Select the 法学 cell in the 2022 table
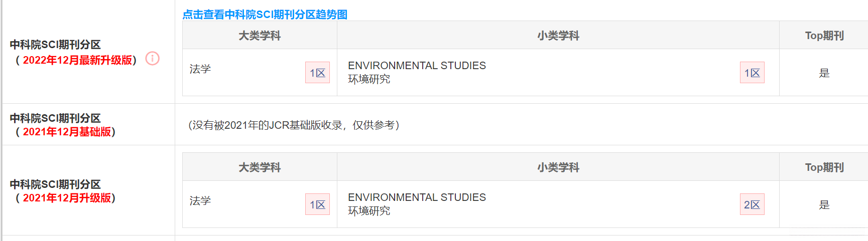This screenshot has height=241, width=868. point(200,69)
